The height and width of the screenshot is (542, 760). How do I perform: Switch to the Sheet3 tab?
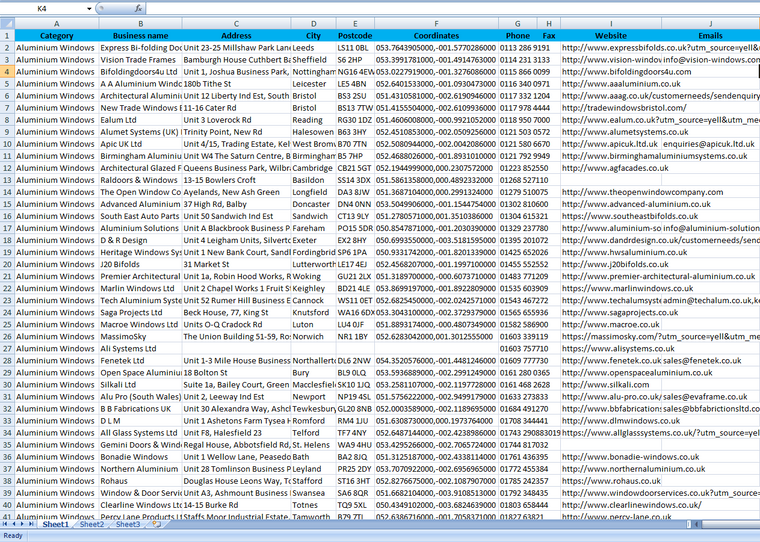click(128, 525)
